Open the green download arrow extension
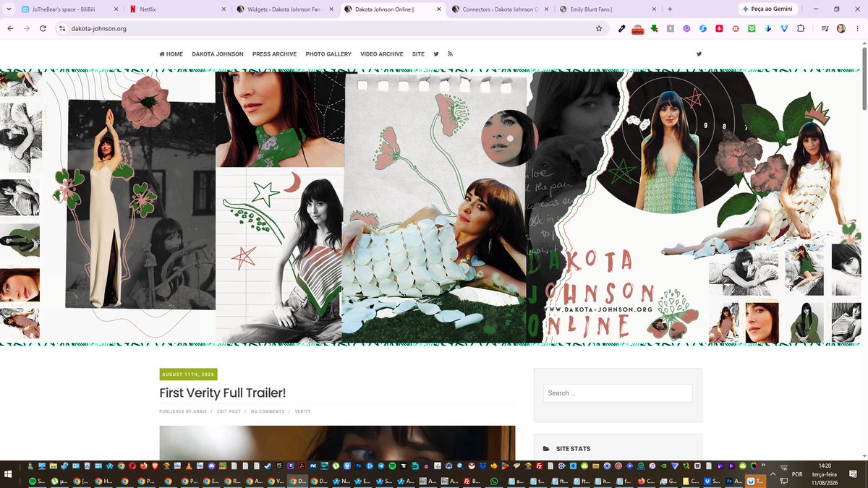The width and height of the screenshot is (868, 488). click(x=654, y=28)
